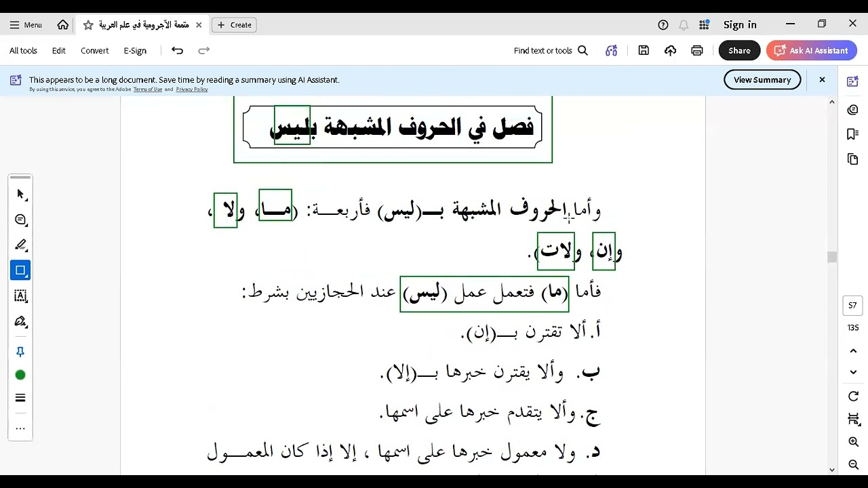Redo the last action
The width and height of the screenshot is (868, 488).
pos(203,50)
